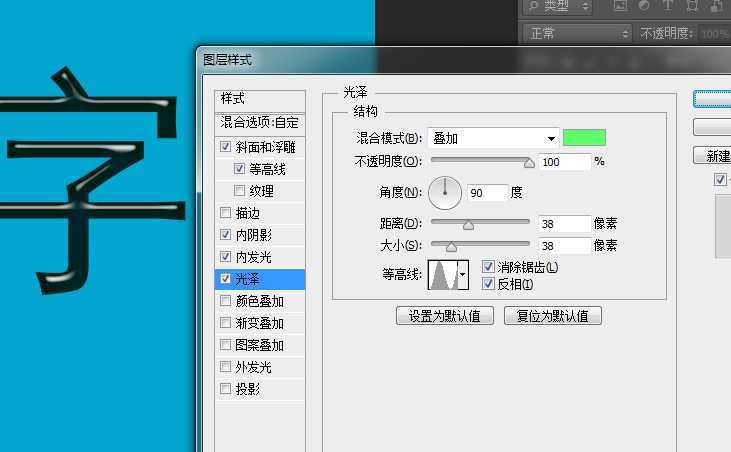Click the angle dial control
This screenshot has width=731, height=452.
[x=445, y=192]
